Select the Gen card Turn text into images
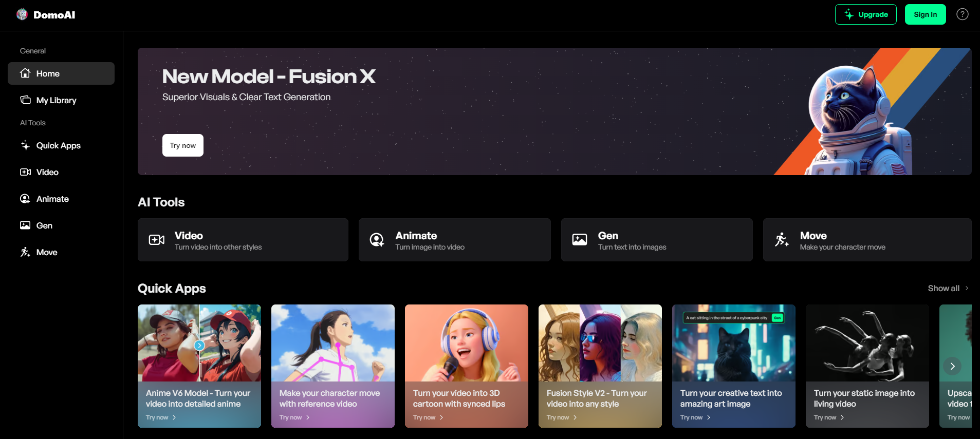The width and height of the screenshot is (980, 439). [x=656, y=240]
